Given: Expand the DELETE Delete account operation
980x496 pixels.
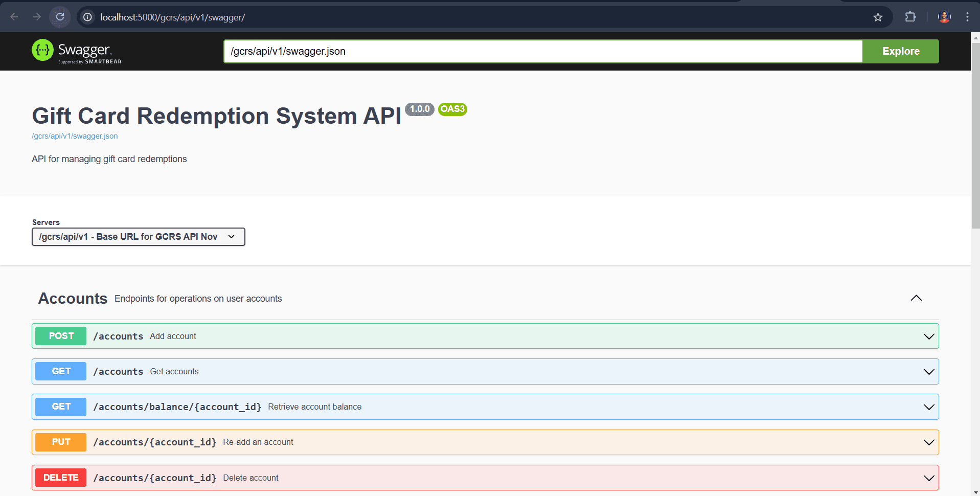Looking at the screenshot, I should (x=485, y=478).
